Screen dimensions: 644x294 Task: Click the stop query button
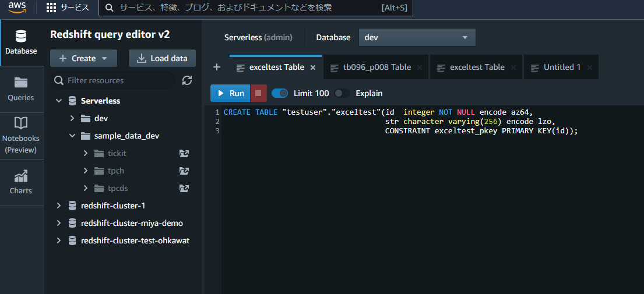pos(258,93)
